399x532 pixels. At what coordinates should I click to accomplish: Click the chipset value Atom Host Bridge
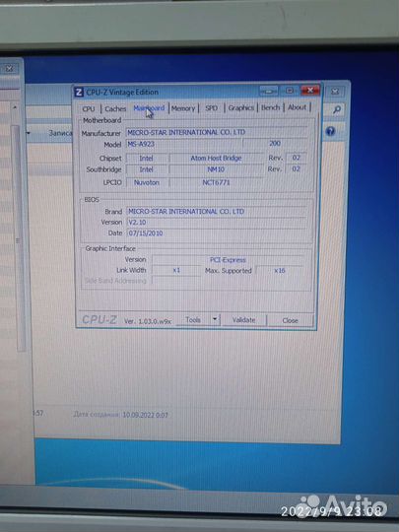coord(216,158)
